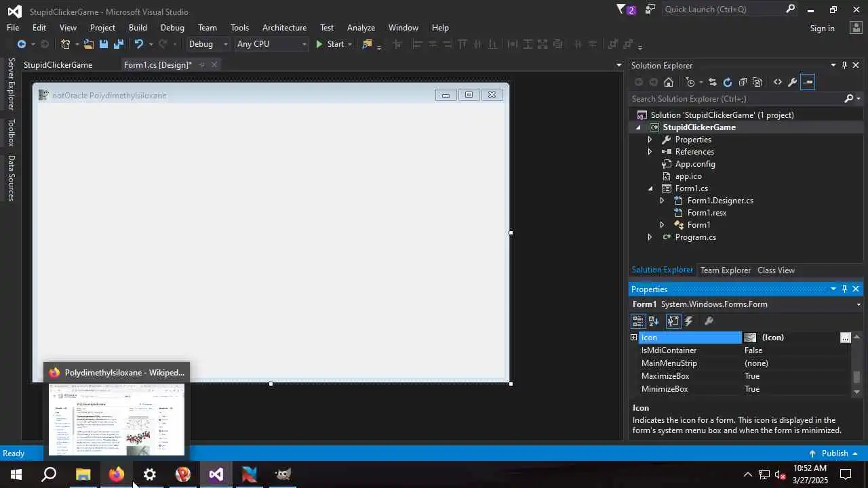Show Properties view in Properties panel
Screen dimensions: 868x488
pyautogui.click(x=673, y=321)
